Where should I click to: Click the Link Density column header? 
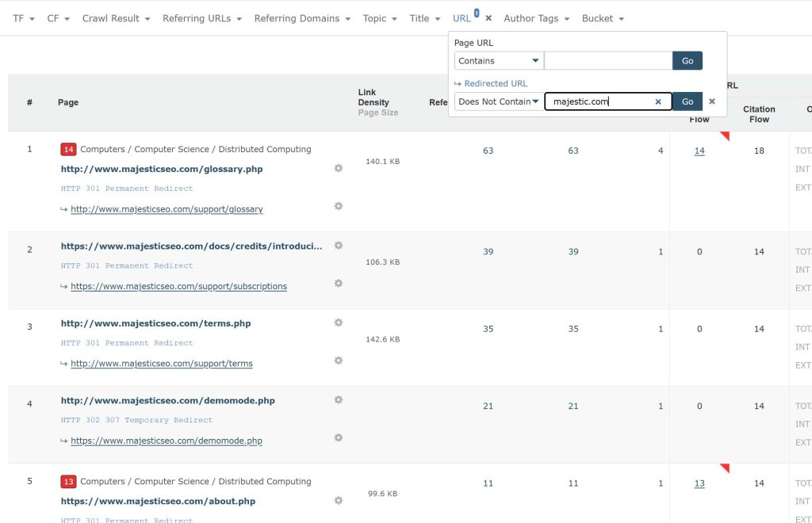tap(373, 97)
